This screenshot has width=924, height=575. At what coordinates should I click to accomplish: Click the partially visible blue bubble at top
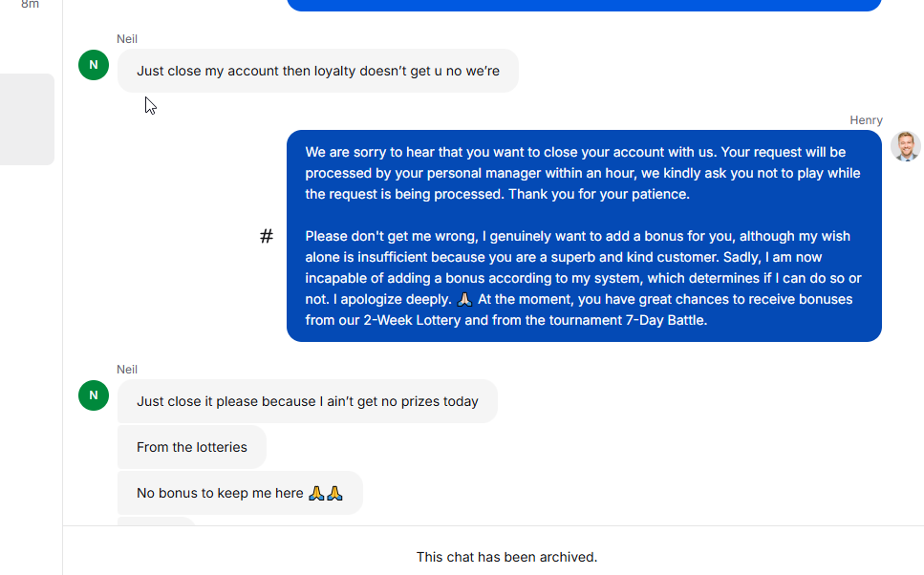click(x=583, y=5)
